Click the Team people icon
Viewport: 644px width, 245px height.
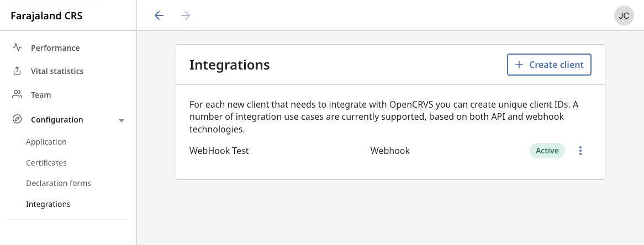(17, 94)
